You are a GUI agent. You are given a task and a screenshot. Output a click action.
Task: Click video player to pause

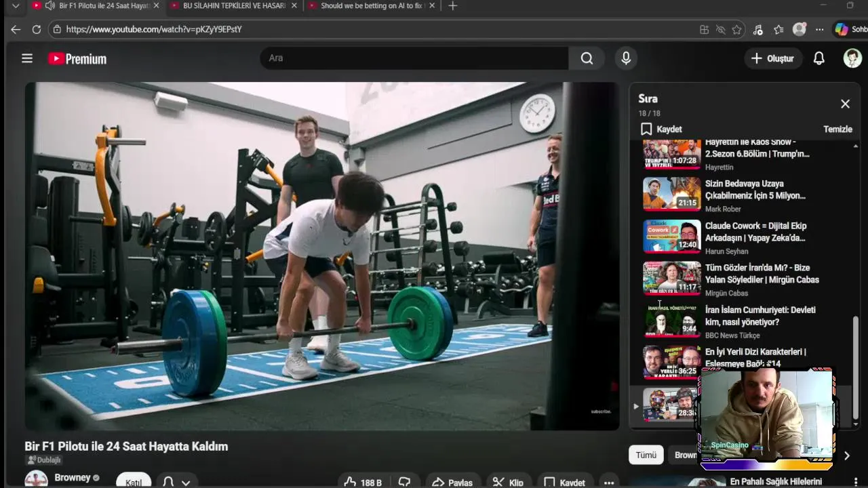(322, 256)
